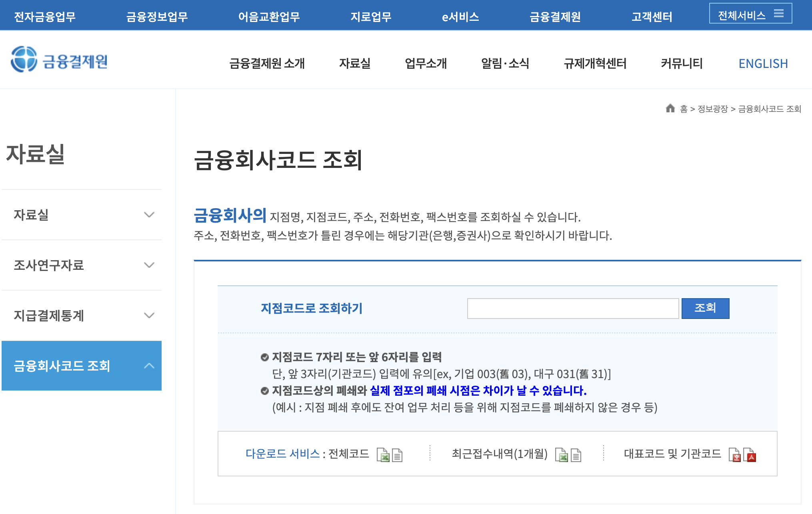Viewport: 812px width, 514px height.
Task: Expand the 지급결제통계 sidebar section
Action: [x=149, y=315]
